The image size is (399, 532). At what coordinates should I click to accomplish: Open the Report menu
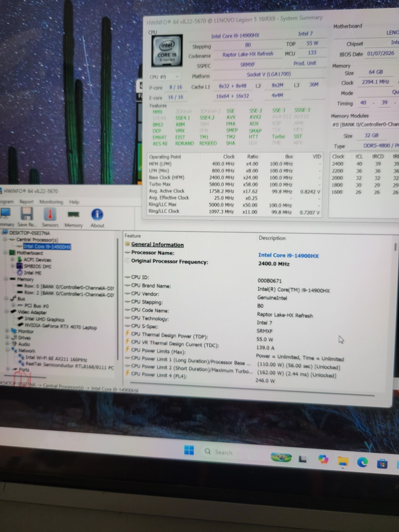(27, 202)
